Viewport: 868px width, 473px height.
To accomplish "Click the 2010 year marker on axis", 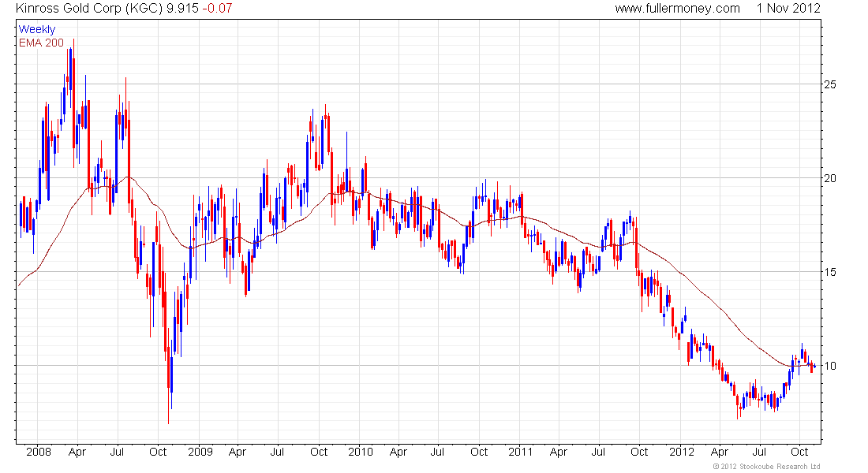I will pyautogui.click(x=361, y=452).
